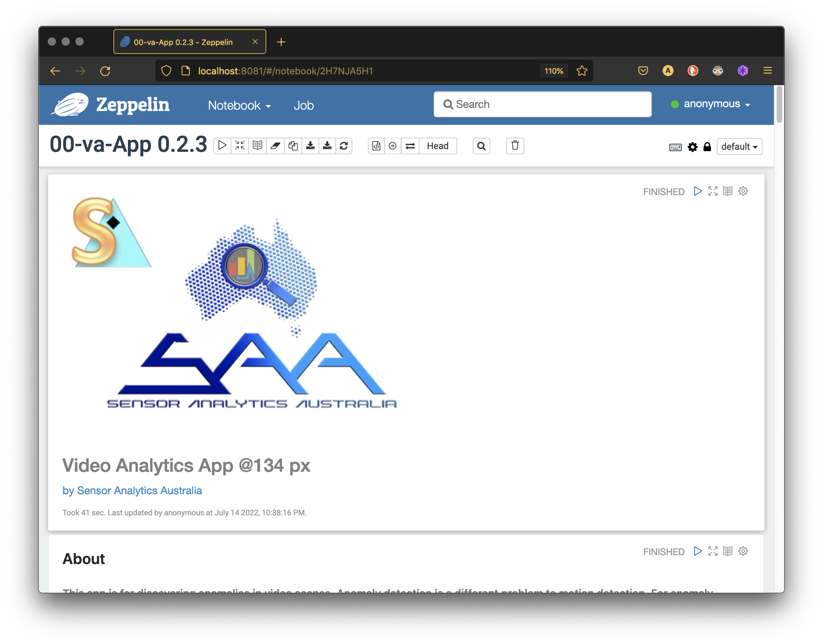This screenshot has height=644, width=823.
Task: Toggle show/hide code for all paragraphs
Action: [x=240, y=146]
